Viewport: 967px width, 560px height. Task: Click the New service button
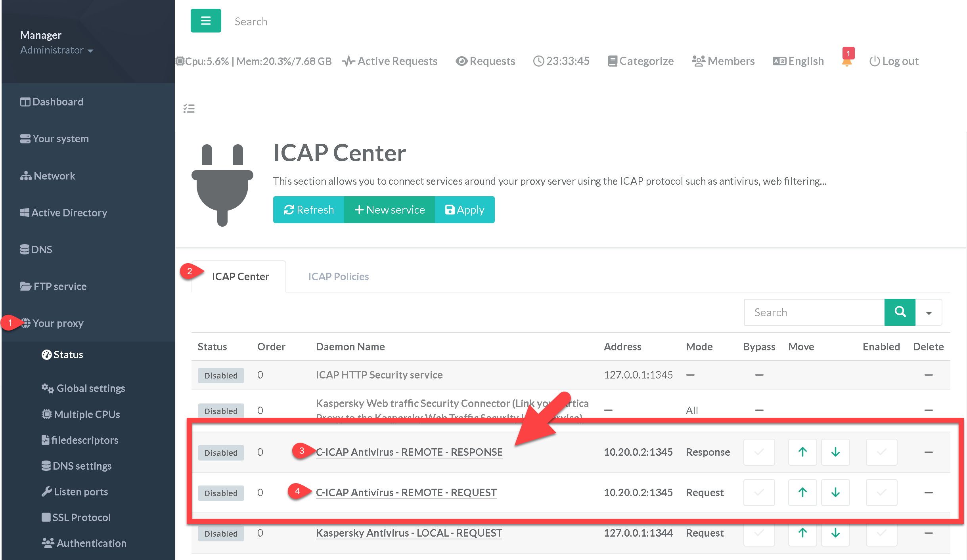click(x=389, y=210)
